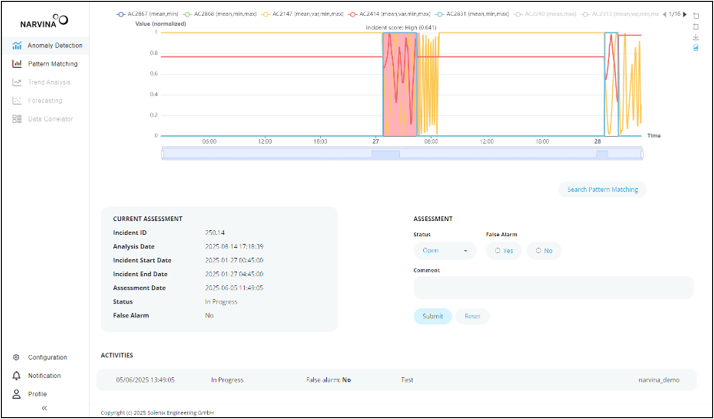Enable greyed-out AC2240 series in legend
This screenshot has width=714, height=419.
(x=545, y=15)
